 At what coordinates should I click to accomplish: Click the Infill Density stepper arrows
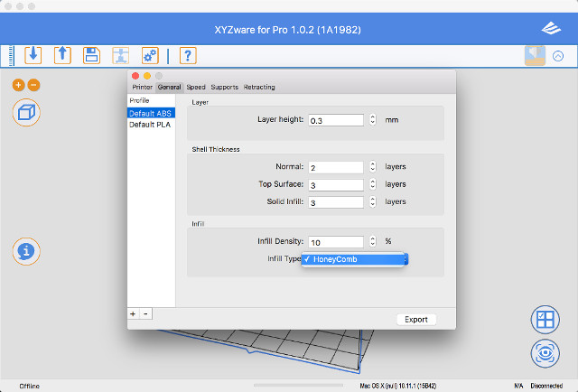(373, 241)
